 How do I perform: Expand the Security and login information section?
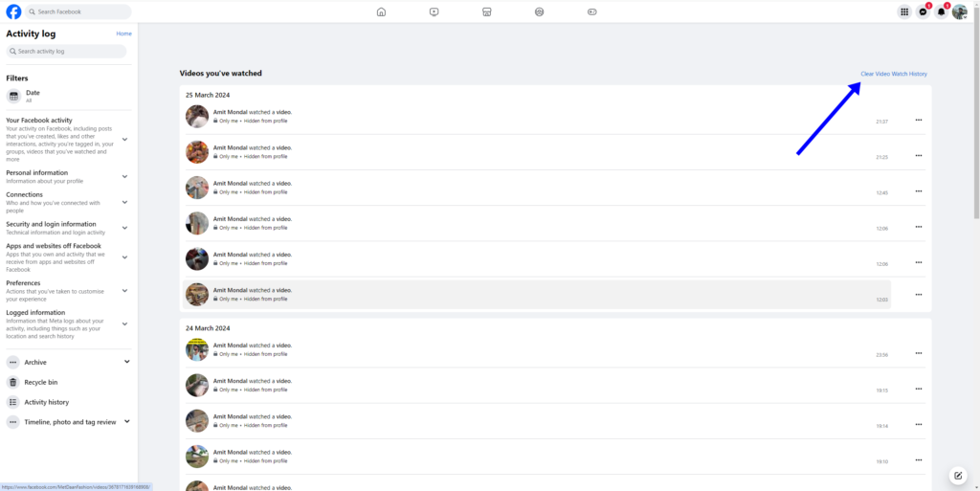click(124, 228)
